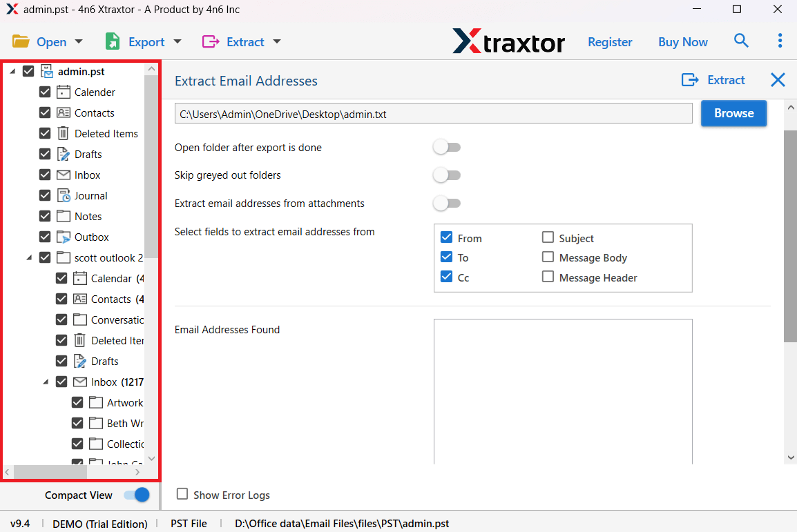Collapse the scott outlook tree node
The image size is (797, 532).
[29, 258]
